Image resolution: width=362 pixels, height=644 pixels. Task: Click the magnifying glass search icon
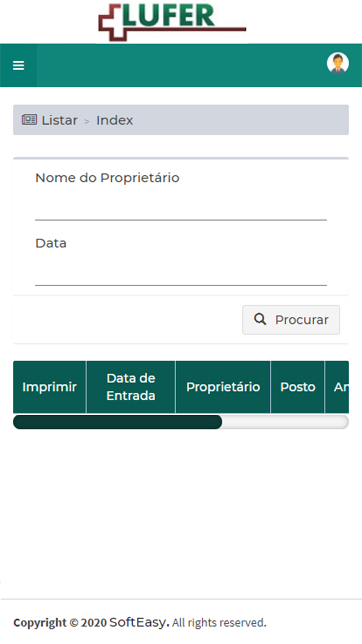pyautogui.click(x=260, y=319)
